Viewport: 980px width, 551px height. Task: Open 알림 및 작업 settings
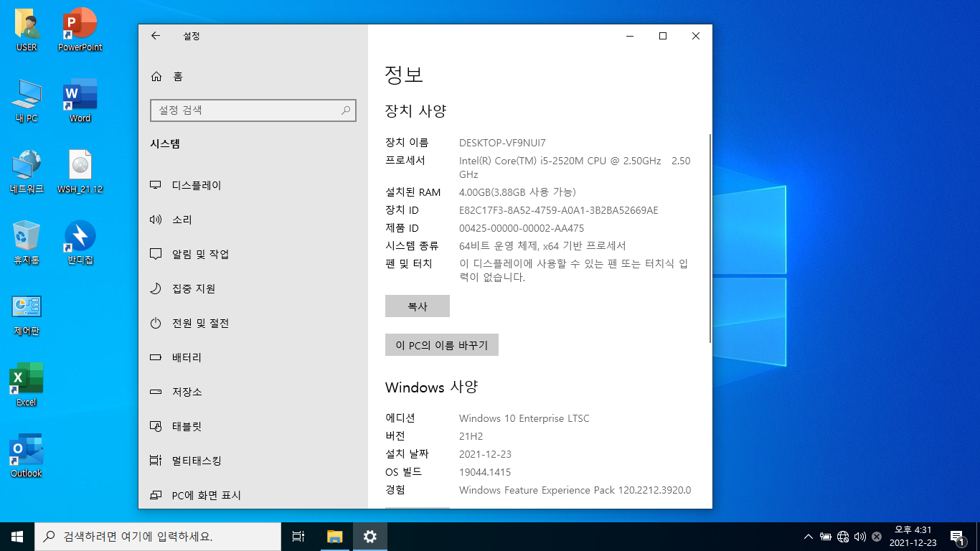253,254
